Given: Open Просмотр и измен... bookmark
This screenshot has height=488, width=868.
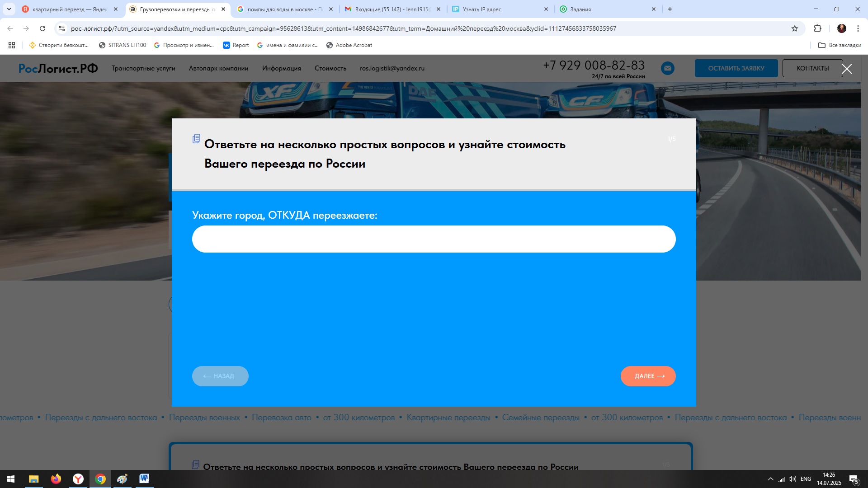Looking at the screenshot, I should click(x=184, y=45).
